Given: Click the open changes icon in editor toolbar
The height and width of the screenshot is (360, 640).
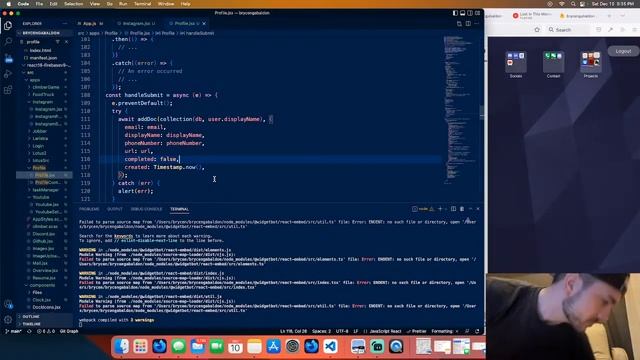Looking at the screenshot, I should [459, 24].
